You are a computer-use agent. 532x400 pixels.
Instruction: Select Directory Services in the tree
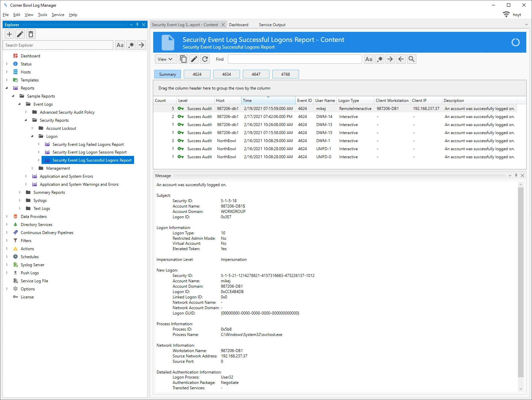[36, 225]
